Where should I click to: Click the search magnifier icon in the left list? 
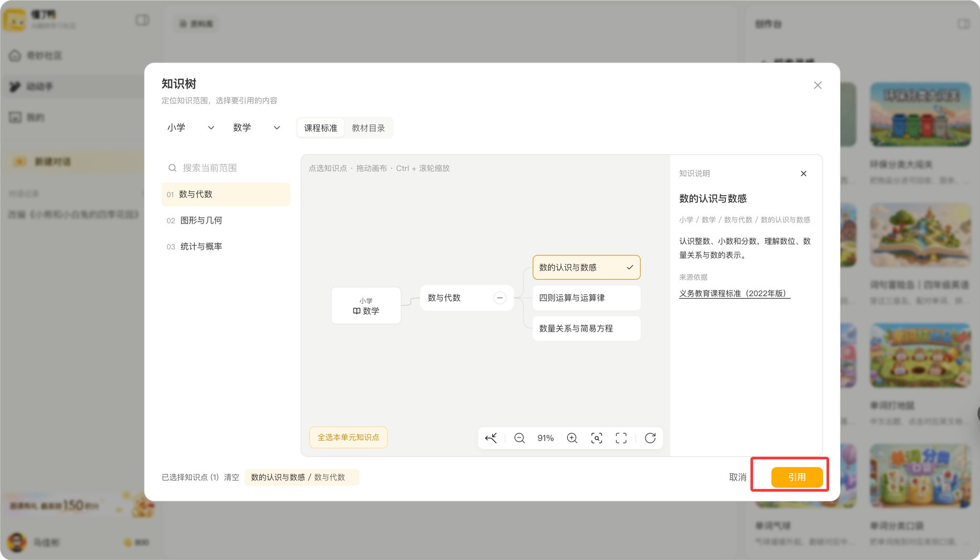point(172,168)
